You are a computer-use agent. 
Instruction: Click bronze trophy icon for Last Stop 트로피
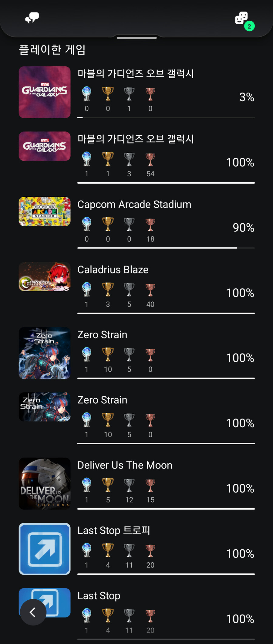tap(150, 550)
